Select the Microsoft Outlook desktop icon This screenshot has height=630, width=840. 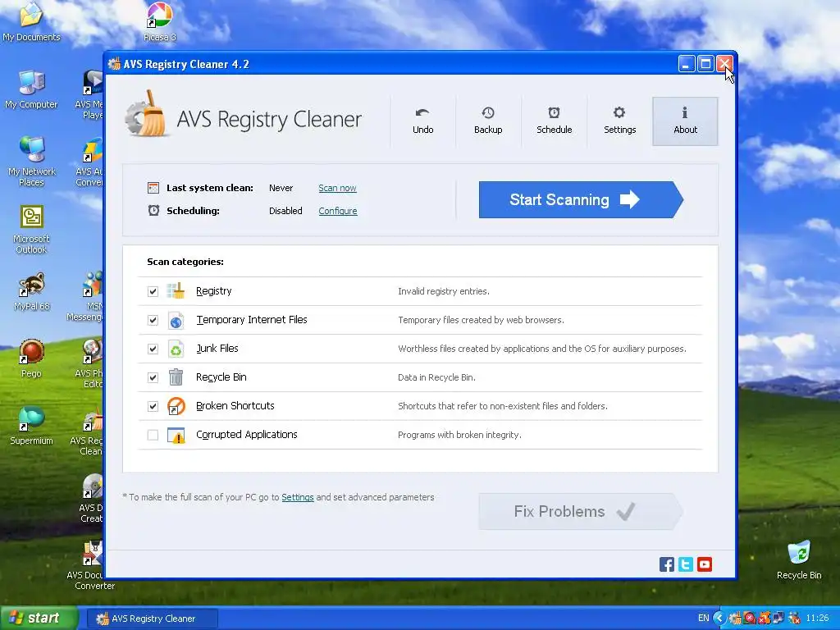(x=31, y=229)
